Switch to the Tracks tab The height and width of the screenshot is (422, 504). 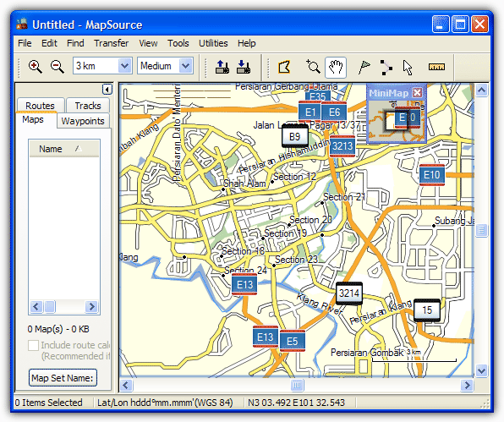pyautogui.click(x=88, y=106)
